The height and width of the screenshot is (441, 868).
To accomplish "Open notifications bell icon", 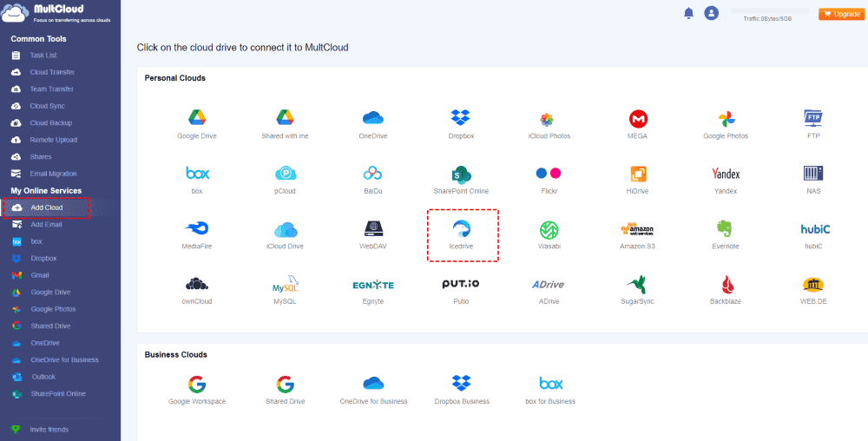I will (688, 13).
